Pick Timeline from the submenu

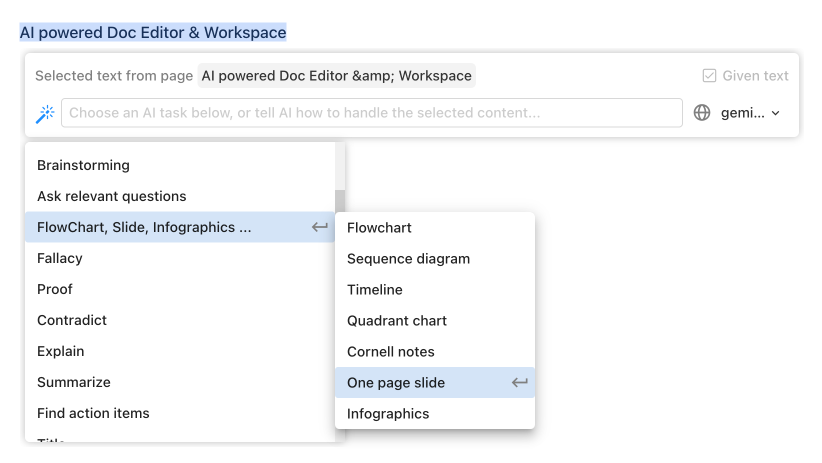375,290
